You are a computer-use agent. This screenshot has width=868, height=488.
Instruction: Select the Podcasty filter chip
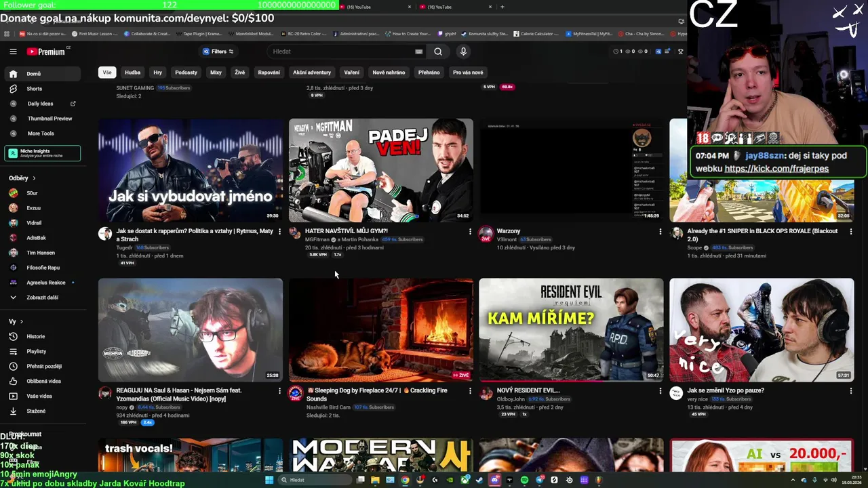[186, 73]
